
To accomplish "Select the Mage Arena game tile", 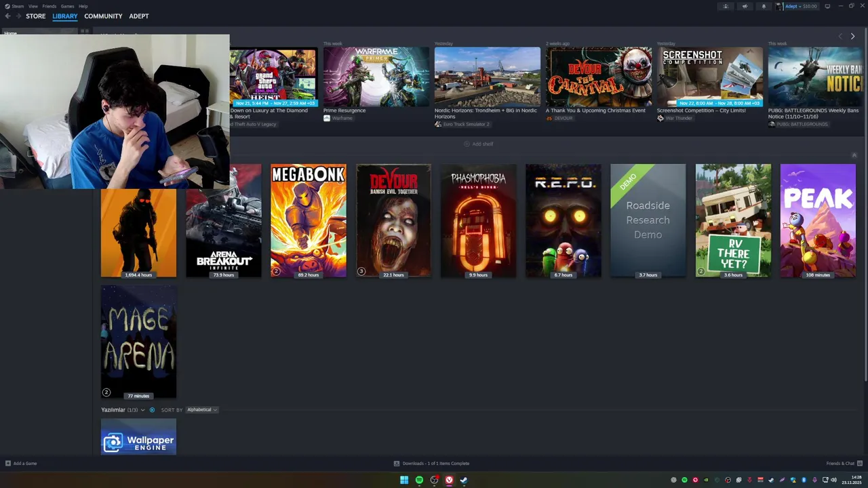I will point(138,342).
